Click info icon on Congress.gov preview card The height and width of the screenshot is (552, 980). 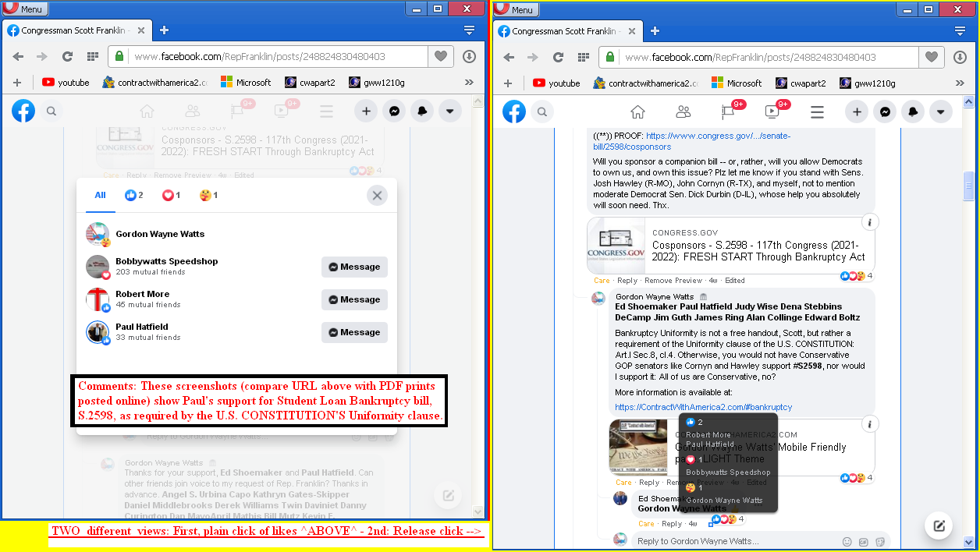(870, 223)
